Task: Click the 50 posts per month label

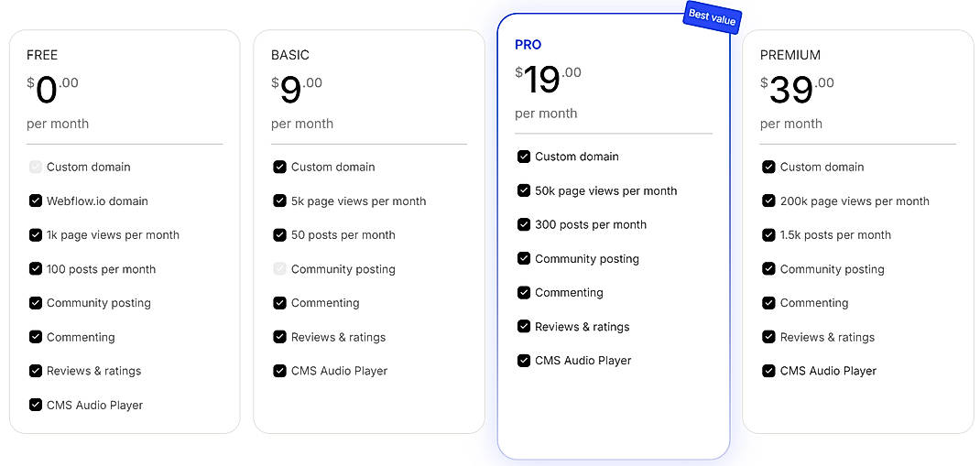Action: 343,235
